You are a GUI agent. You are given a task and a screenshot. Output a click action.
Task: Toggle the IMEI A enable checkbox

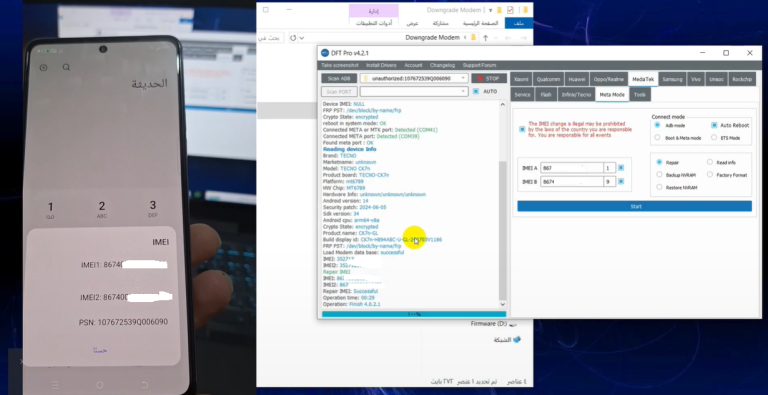click(621, 168)
